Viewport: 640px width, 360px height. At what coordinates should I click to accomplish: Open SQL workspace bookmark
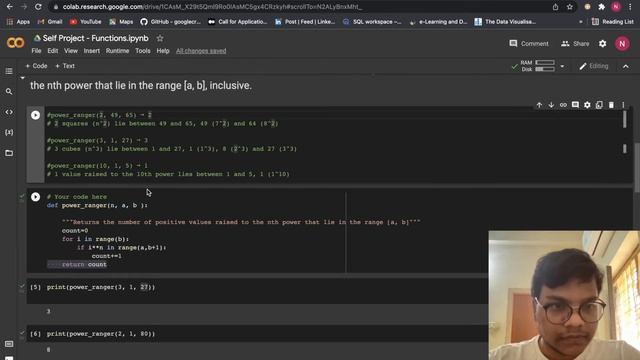click(372, 22)
